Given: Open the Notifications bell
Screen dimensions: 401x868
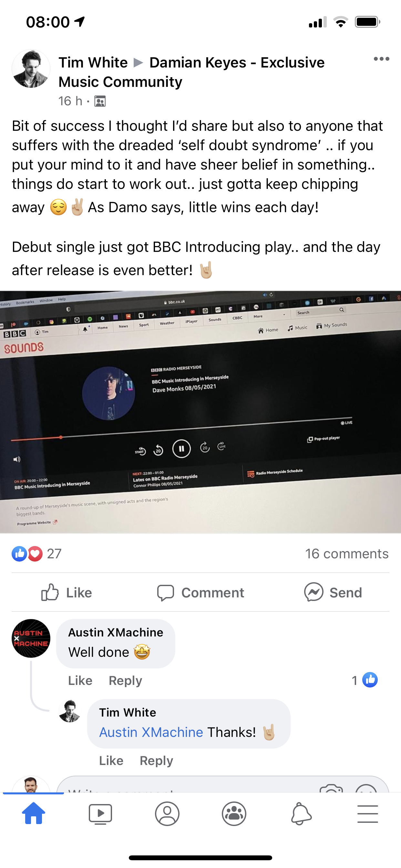Looking at the screenshot, I should coord(301,814).
